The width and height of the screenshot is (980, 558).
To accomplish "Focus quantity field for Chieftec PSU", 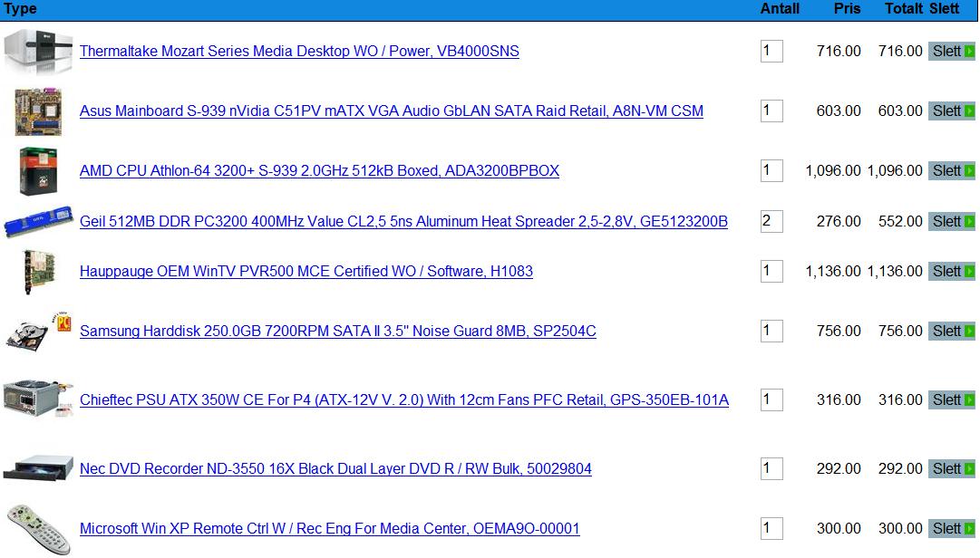I will point(771,400).
